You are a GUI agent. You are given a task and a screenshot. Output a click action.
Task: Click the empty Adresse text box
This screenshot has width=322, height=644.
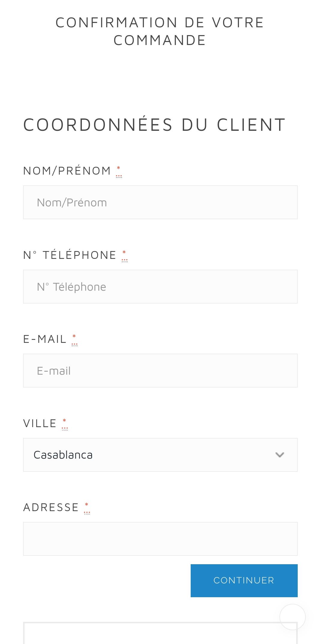[160, 539]
